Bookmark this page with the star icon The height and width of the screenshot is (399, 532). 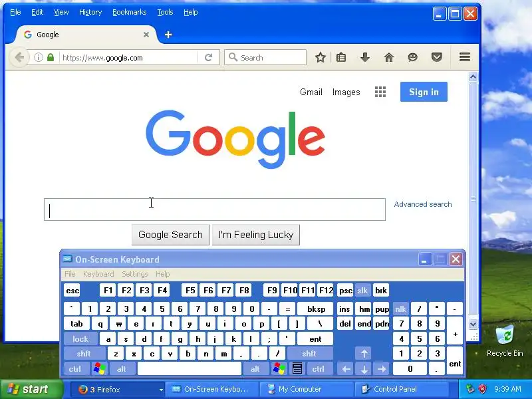321,57
